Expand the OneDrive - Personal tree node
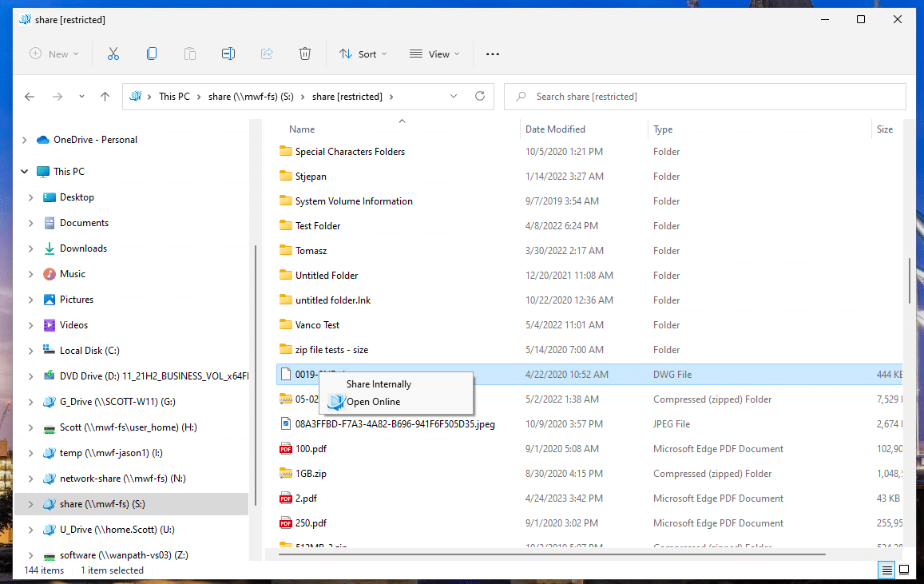 click(x=24, y=140)
